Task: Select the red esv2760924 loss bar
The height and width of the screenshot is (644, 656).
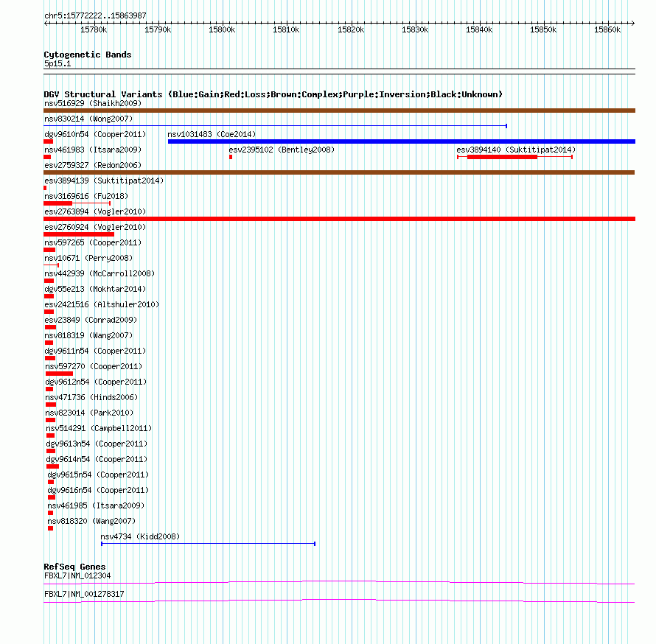Action: click(79, 234)
